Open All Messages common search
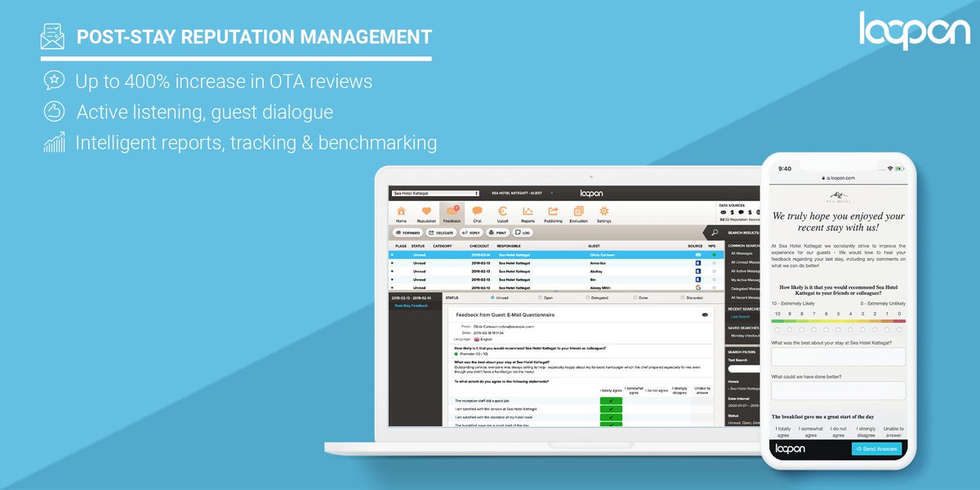 (742, 253)
